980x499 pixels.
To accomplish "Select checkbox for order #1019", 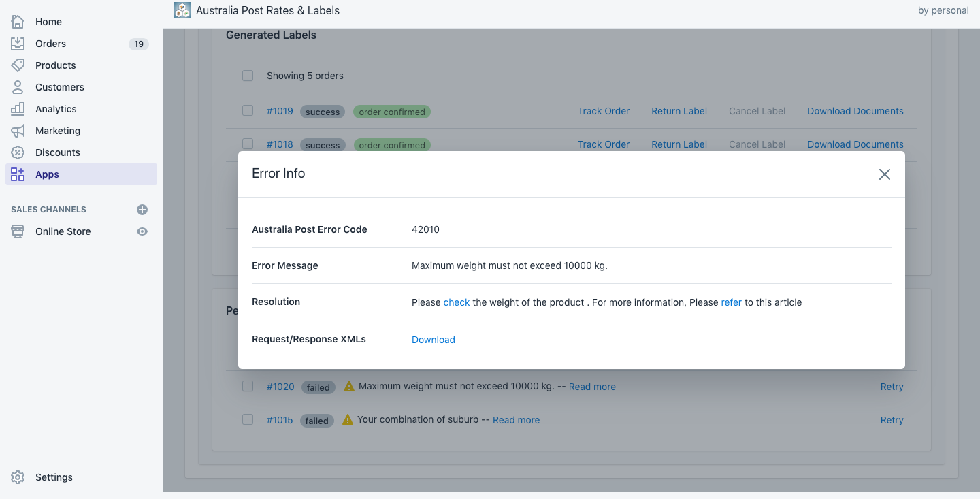I will click(248, 110).
